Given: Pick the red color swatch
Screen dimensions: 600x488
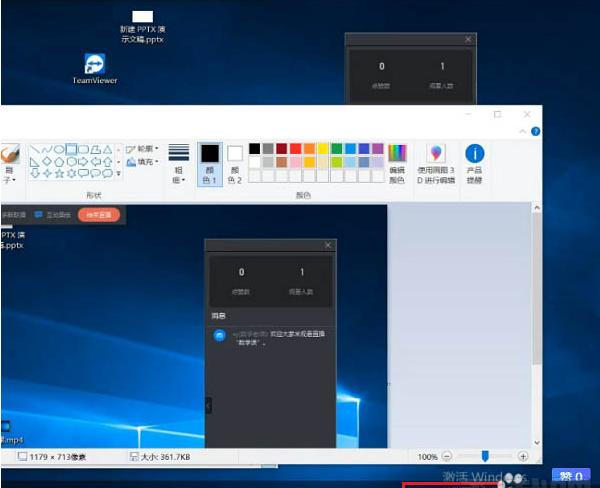Looking at the screenshot, I should tap(296, 149).
